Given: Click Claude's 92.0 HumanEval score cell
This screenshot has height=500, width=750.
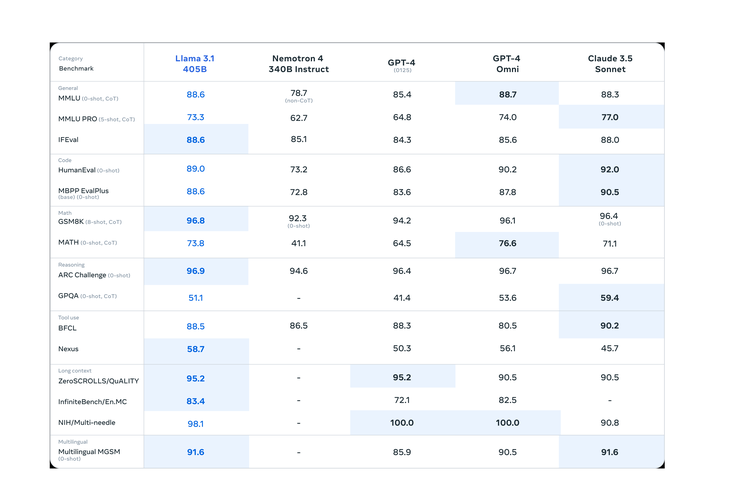Looking at the screenshot, I should pyautogui.click(x=610, y=170).
